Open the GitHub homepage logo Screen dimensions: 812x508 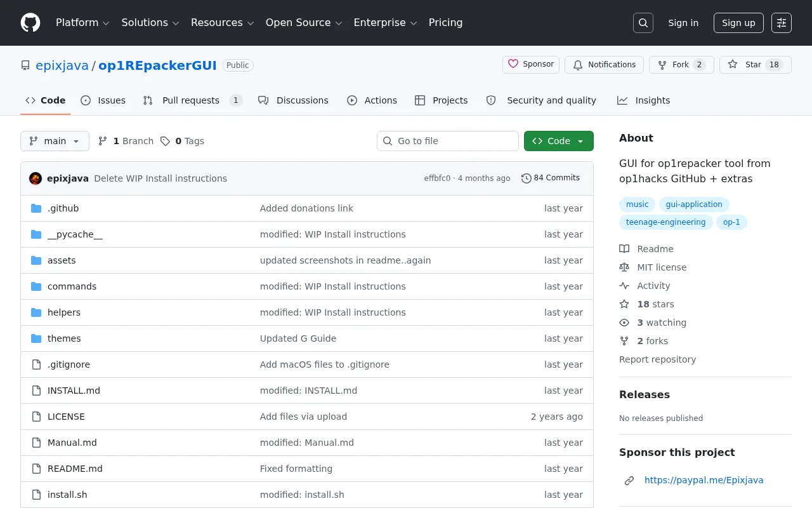coord(30,23)
